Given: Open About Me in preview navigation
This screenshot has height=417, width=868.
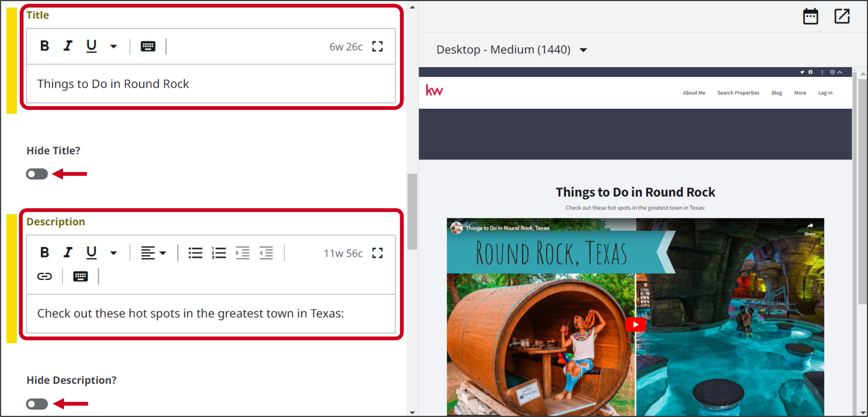Looking at the screenshot, I should pos(694,93).
